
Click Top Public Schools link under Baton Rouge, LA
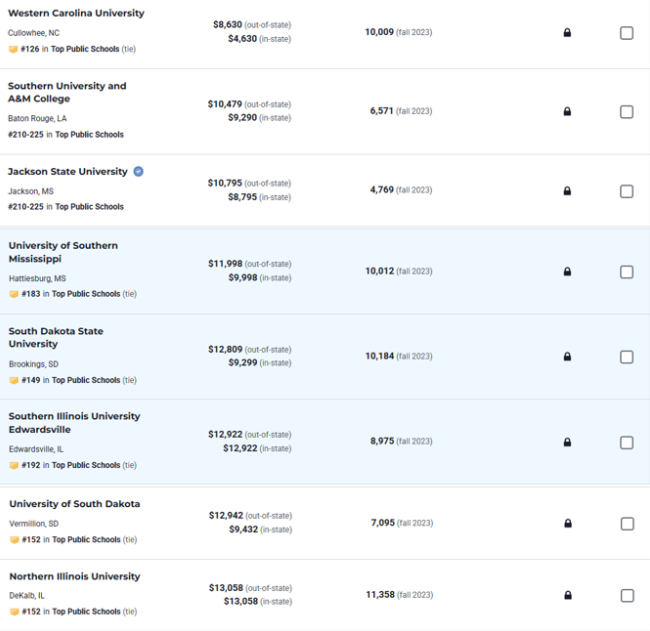[x=89, y=135]
